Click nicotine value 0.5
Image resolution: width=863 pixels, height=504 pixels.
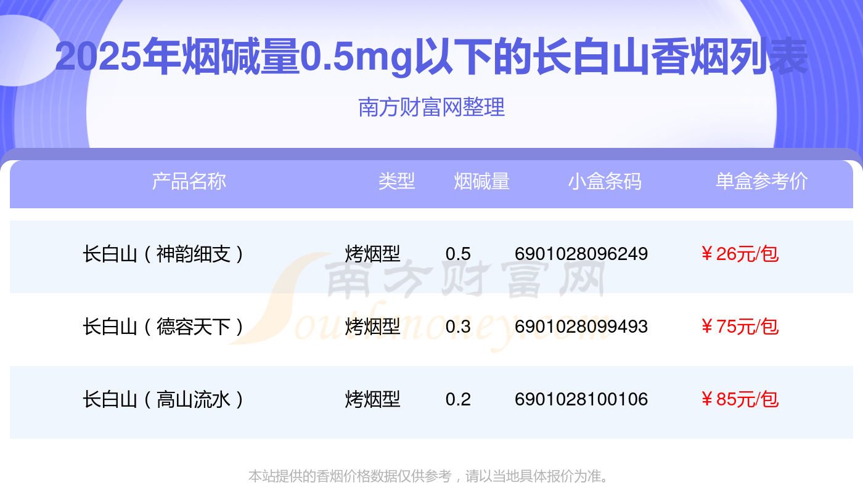click(458, 254)
